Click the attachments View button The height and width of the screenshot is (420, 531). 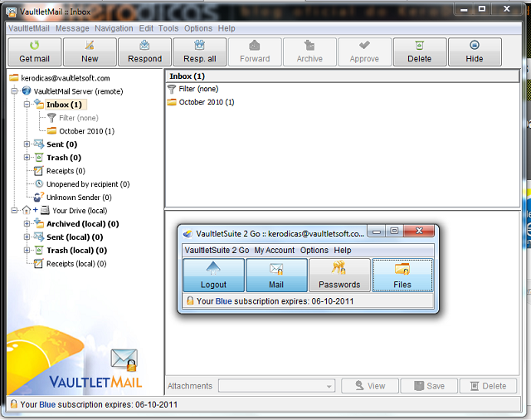(x=370, y=386)
